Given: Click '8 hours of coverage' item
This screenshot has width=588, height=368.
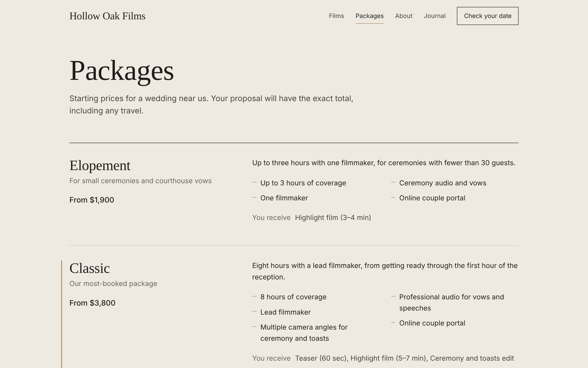Looking at the screenshot, I should pos(293,297).
